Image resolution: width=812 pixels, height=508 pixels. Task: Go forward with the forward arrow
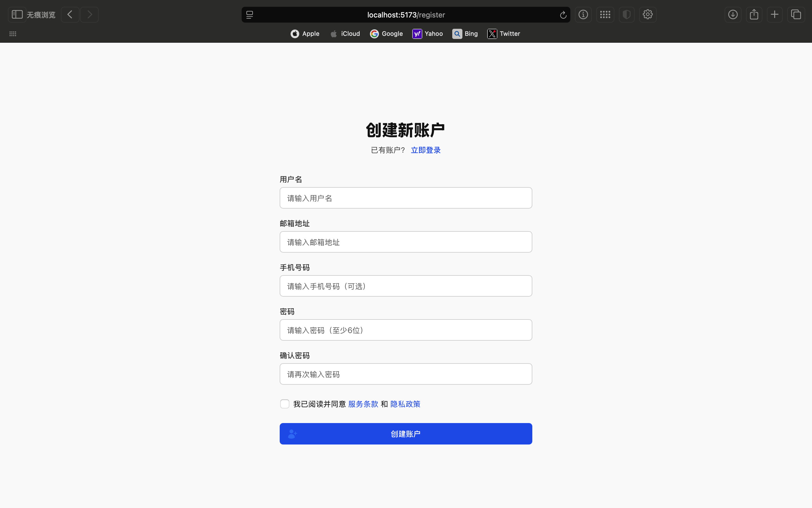89,14
